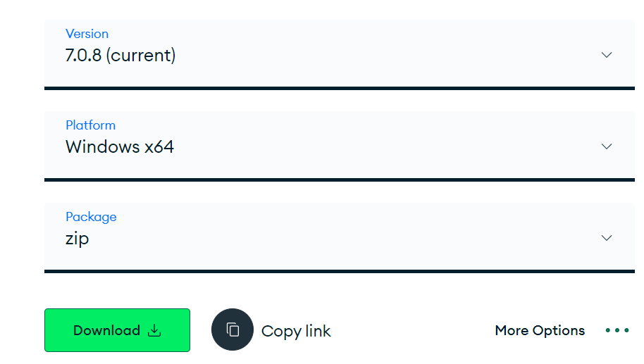
Task: Expand the Platform dropdown chevron
Action: (x=607, y=146)
